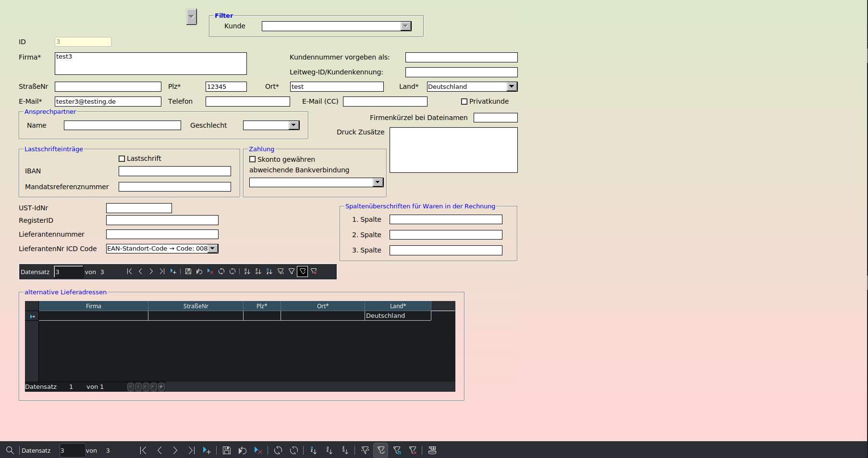This screenshot has height=458, width=868.
Task: Click the RegisterID input field
Action: tap(162, 220)
